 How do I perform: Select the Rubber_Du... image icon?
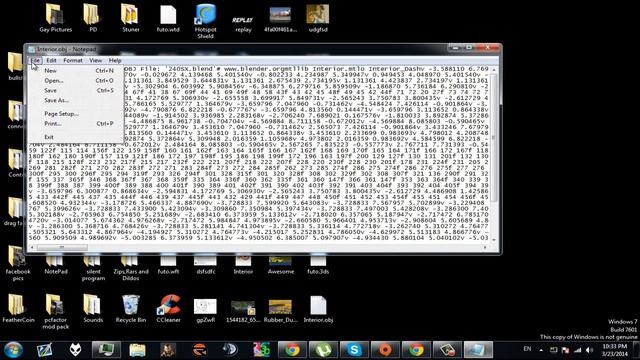click(x=280, y=311)
